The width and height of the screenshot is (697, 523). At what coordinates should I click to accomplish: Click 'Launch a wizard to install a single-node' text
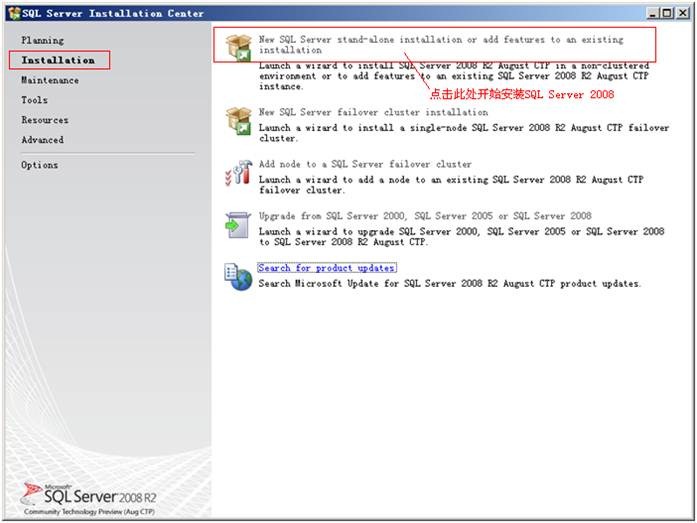click(x=464, y=133)
